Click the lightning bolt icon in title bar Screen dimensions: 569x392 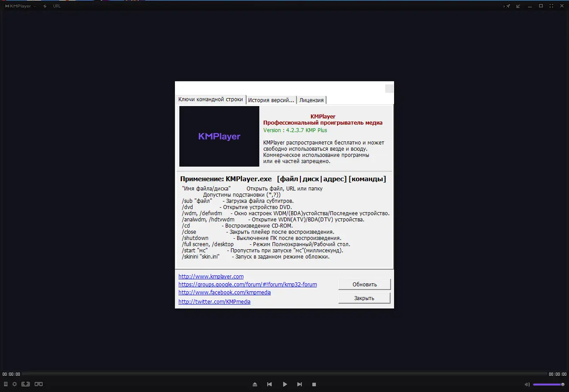pyautogui.click(x=45, y=6)
